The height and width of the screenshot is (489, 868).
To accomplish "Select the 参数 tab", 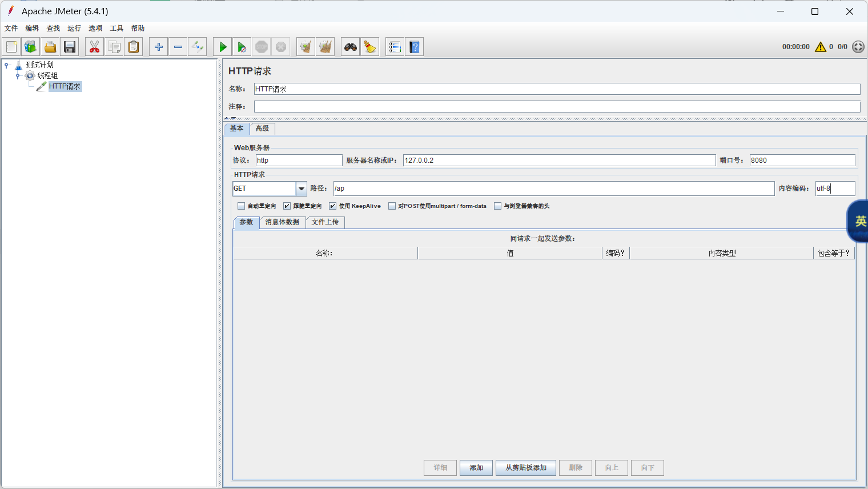I will [246, 222].
